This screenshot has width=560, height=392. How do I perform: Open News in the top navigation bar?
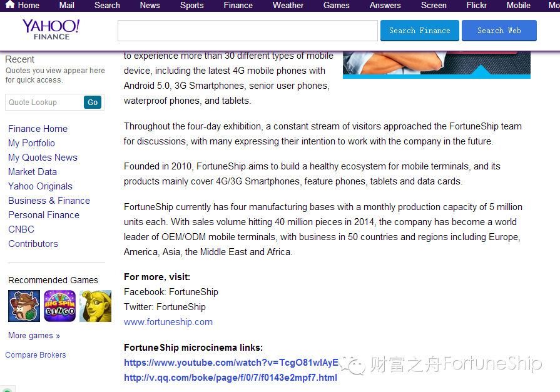tap(150, 6)
